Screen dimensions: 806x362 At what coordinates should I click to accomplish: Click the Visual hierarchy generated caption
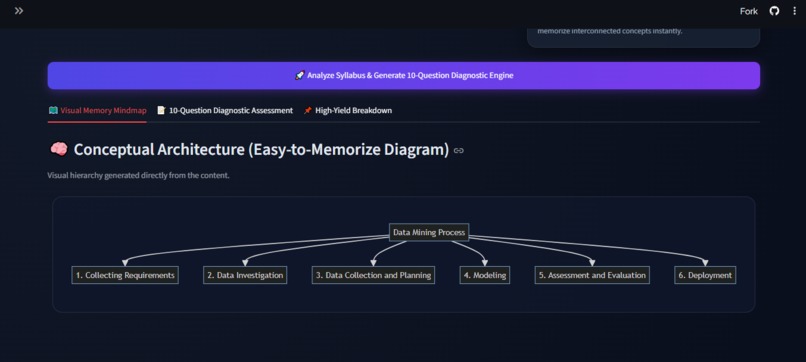tap(138, 175)
